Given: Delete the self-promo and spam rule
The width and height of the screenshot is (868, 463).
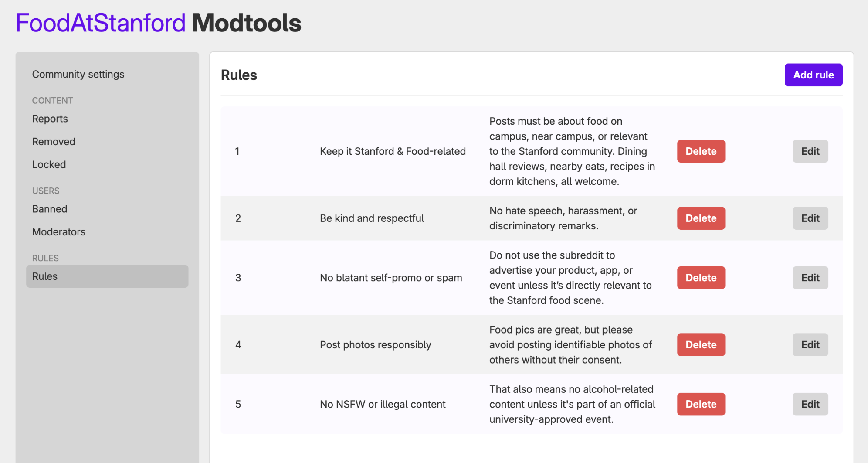Looking at the screenshot, I should pyautogui.click(x=701, y=277).
